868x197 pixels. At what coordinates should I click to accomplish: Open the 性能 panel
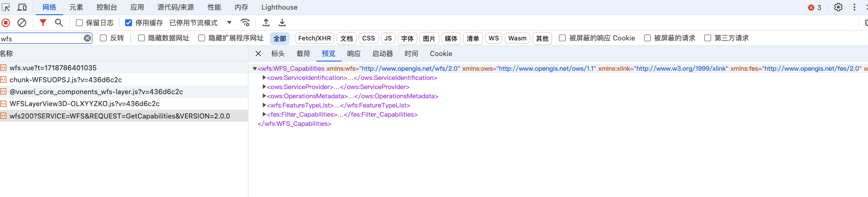click(214, 7)
